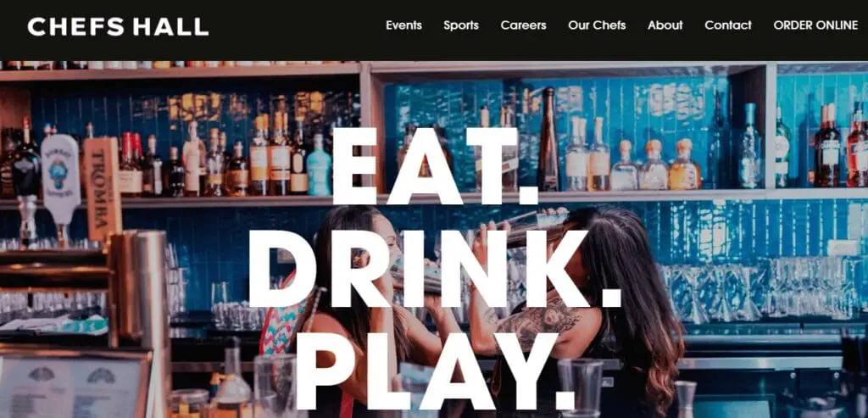Select About in the navigation
Image resolution: width=868 pixels, height=418 pixels.
coord(665,25)
